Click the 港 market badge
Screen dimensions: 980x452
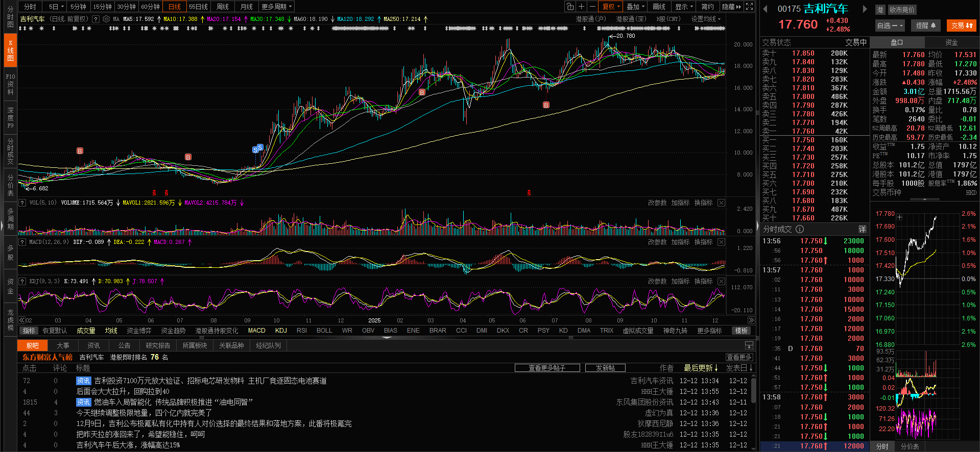pos(880,10)
